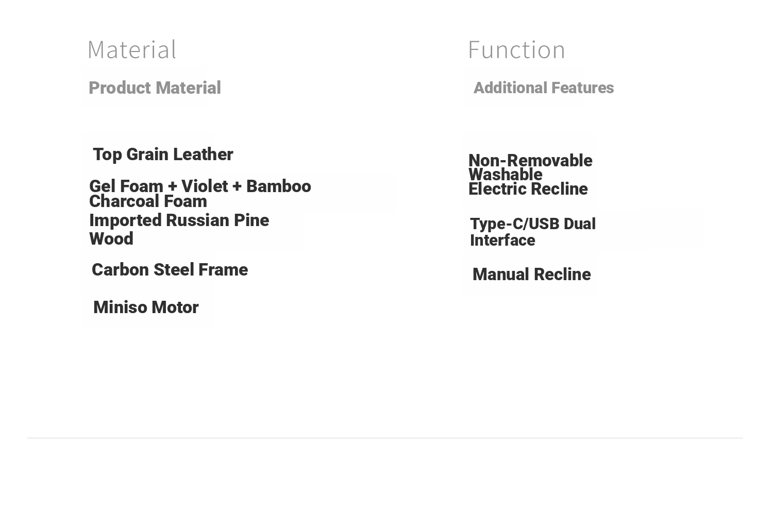The image size is (773, 532).
Task: Click the word Violet
Action: [204, 186]
